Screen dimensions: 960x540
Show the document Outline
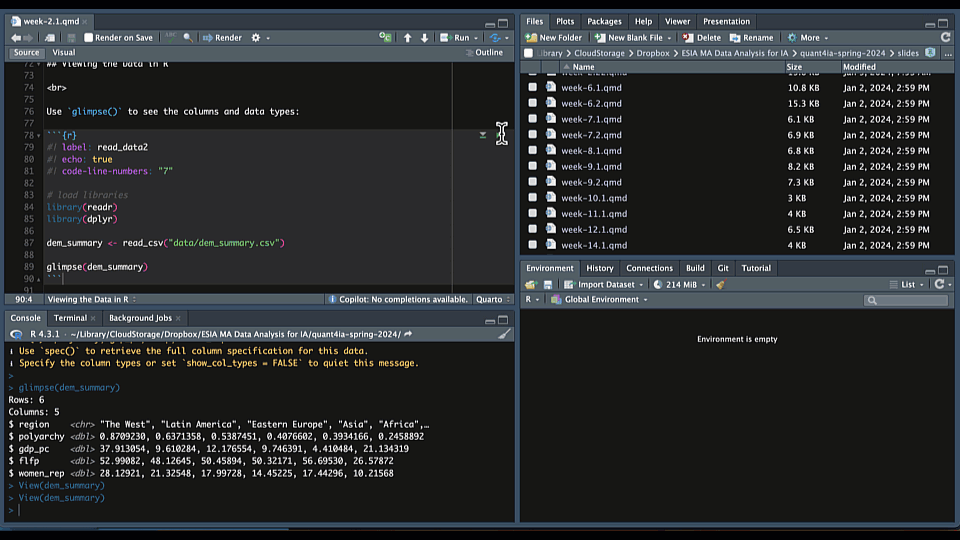tap(488, 53)
